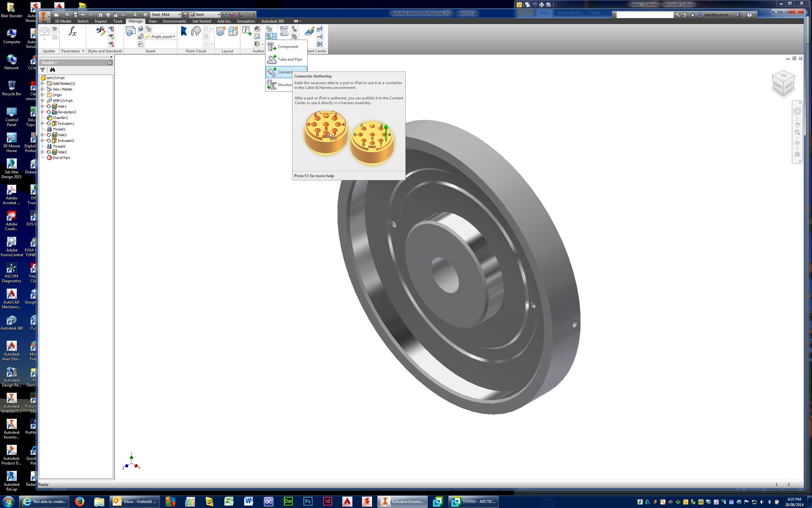This screenshot has height=508, width=812.
Task: Click the Full Navigation Wheel icon
Action: (797, 111)
